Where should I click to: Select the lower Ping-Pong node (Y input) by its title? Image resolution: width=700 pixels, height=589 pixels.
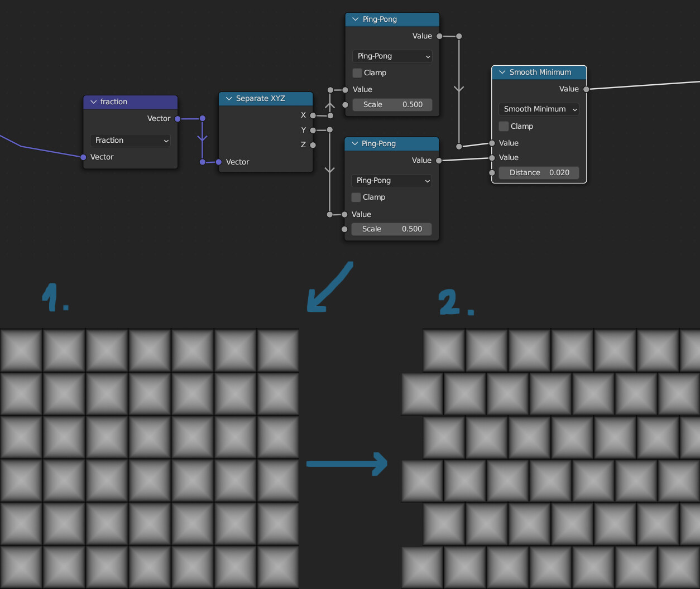coord(378,144)
